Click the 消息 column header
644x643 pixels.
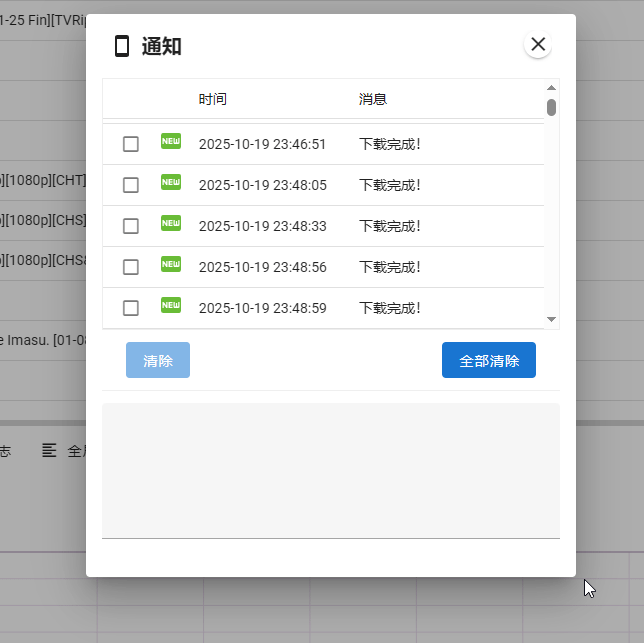click(373, 99)
